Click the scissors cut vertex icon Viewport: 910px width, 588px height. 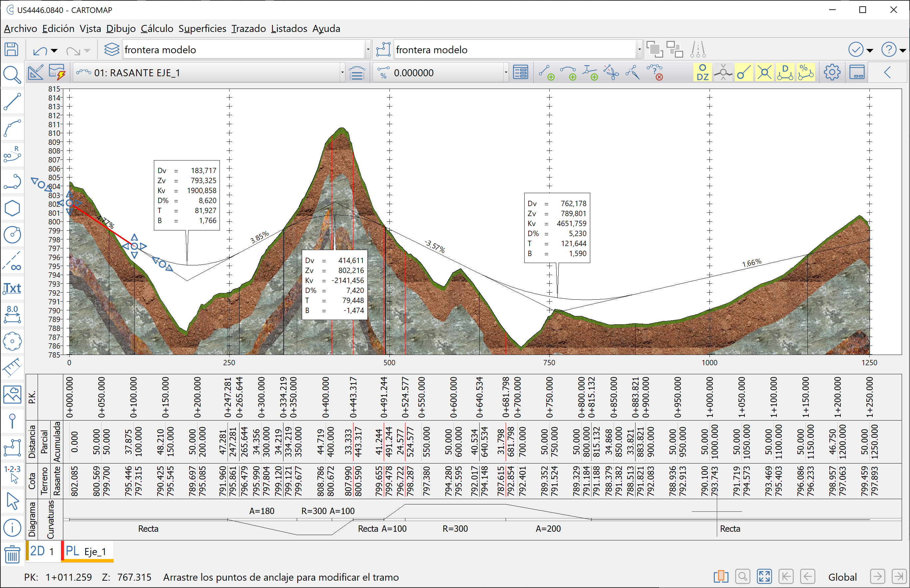tap(611, 72)
